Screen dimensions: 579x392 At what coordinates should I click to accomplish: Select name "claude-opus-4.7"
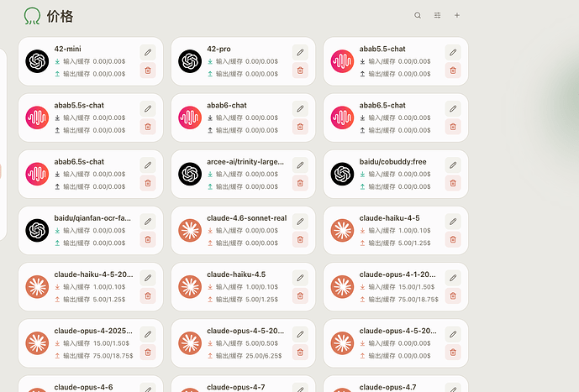(x=387, y=387)
